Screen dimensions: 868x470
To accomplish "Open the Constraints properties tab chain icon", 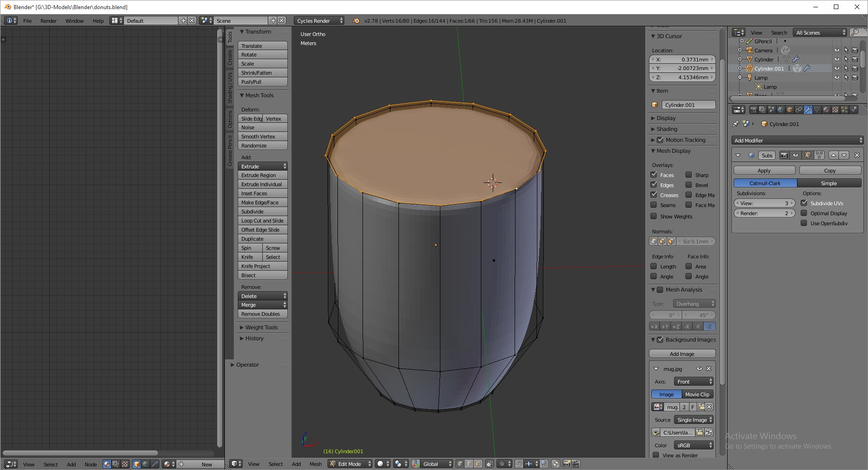I will pyautogui.click(x=799, y=110).
